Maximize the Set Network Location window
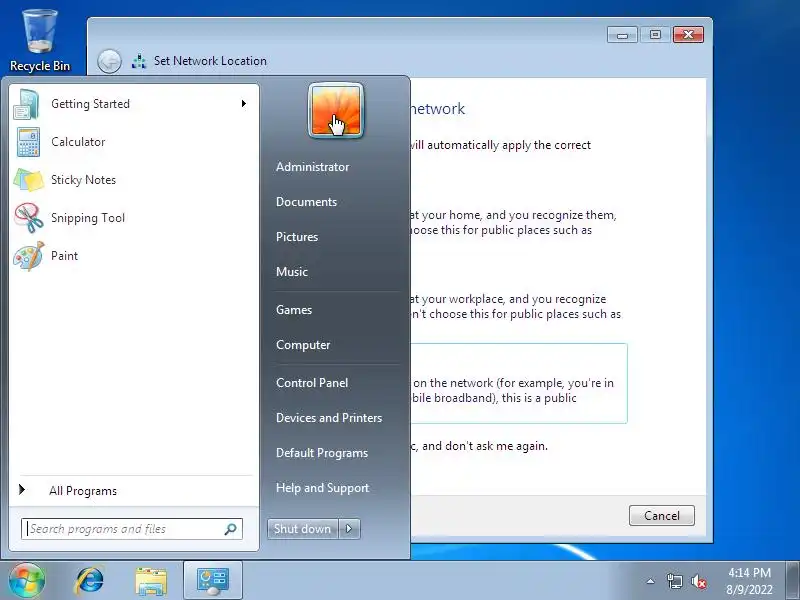 [x=655, y=35]
